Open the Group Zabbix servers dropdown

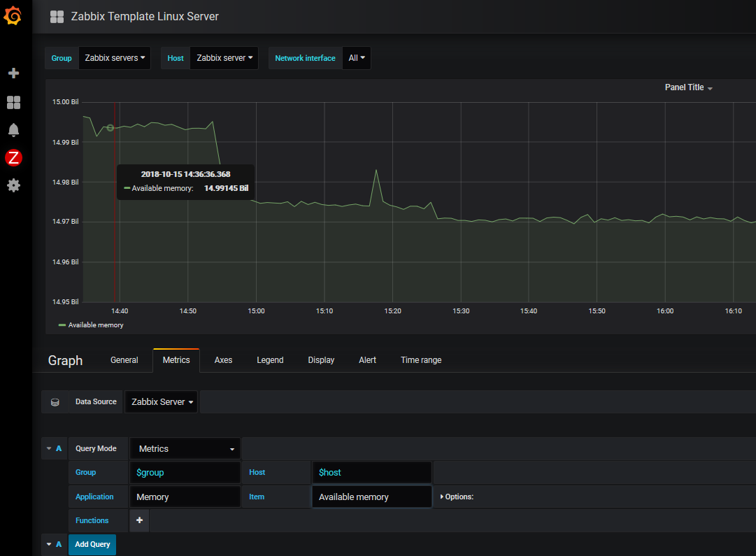[x=115, y=58]
